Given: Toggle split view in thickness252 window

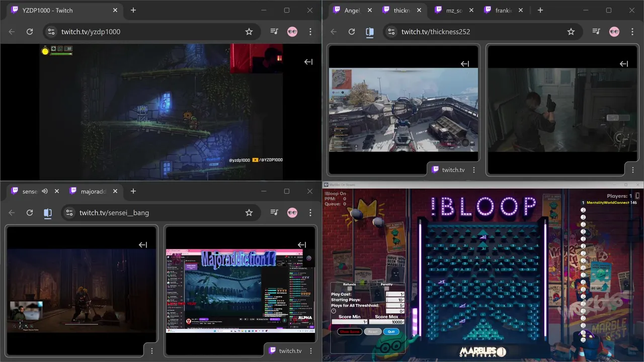Looking at the screenshot, I should (x=370, y=32).
